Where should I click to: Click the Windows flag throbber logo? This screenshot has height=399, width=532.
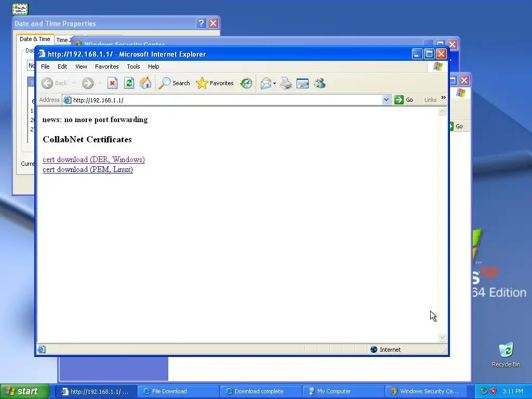[437, 66]
